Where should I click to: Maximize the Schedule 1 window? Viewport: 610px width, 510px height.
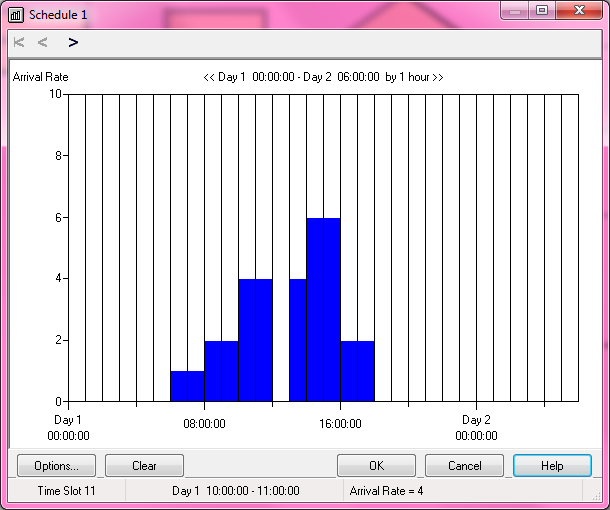(542, 11)
